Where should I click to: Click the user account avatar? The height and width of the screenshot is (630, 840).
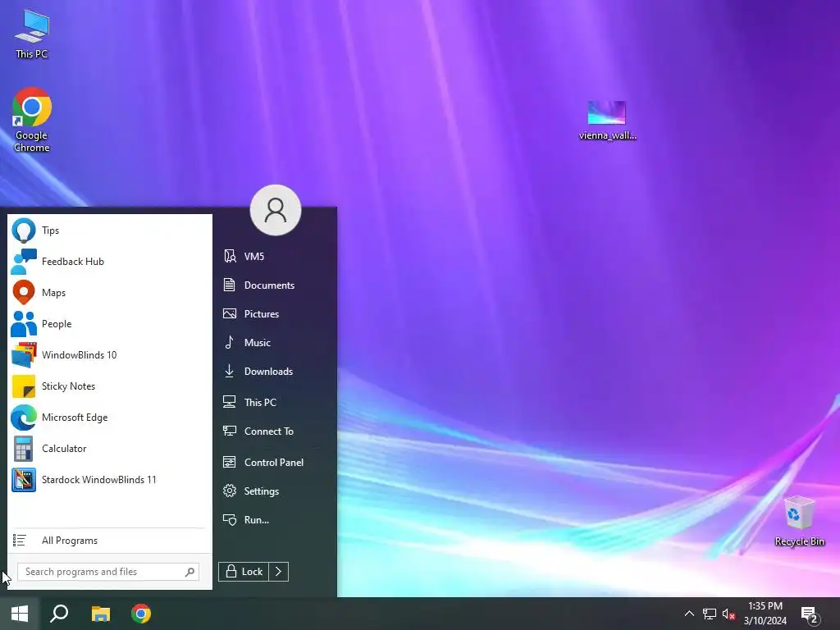276,210
